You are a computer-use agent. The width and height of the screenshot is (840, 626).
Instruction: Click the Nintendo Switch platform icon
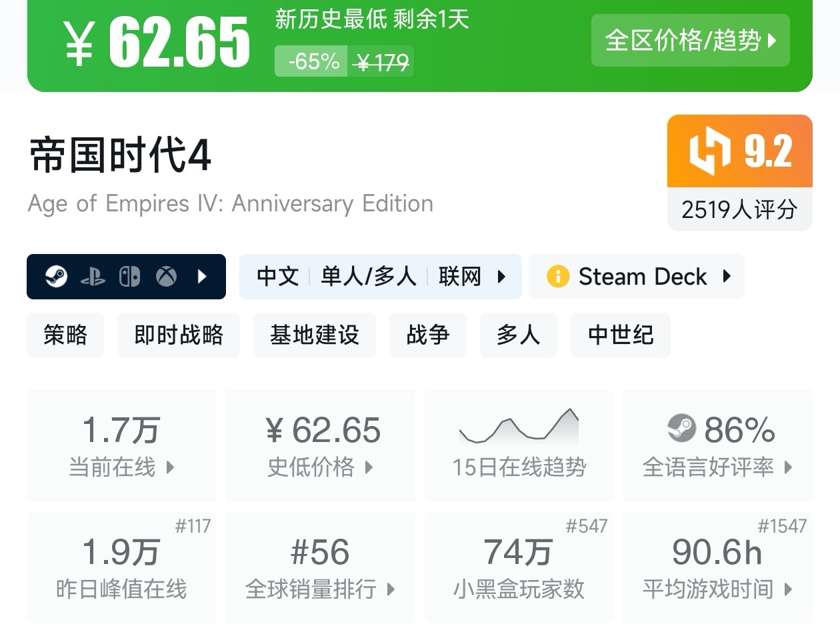tap(129, 276)
